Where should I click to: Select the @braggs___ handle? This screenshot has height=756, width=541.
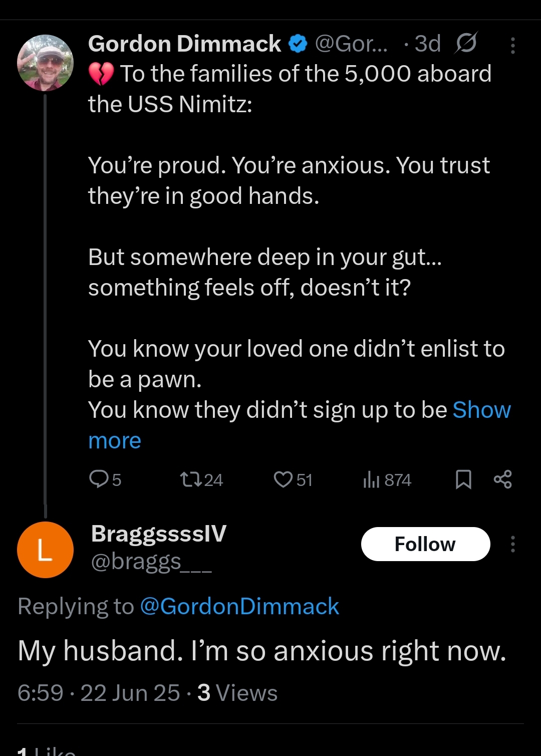pyautogui.click(x=152, y=563)
